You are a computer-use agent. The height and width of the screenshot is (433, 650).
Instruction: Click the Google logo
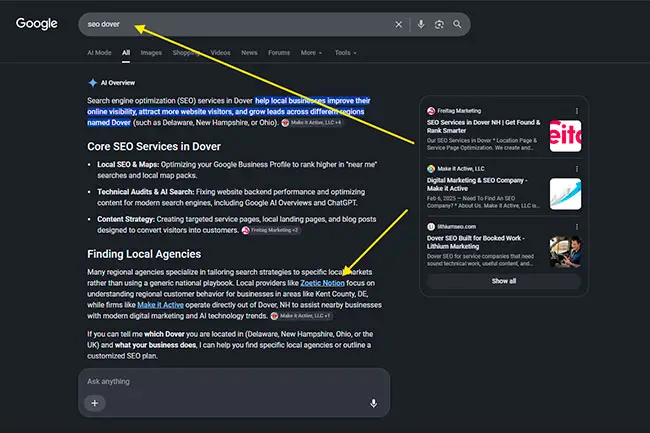(x=36, y=24)
